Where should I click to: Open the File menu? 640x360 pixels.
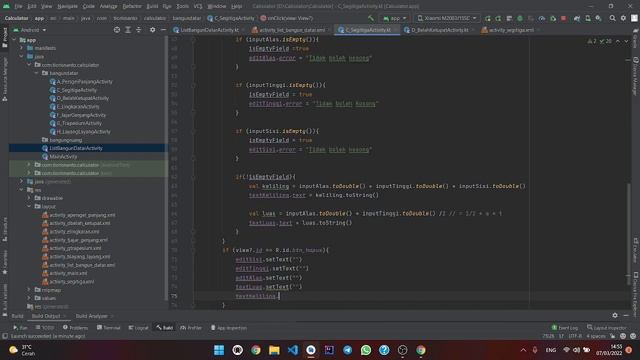click(18, 6)
